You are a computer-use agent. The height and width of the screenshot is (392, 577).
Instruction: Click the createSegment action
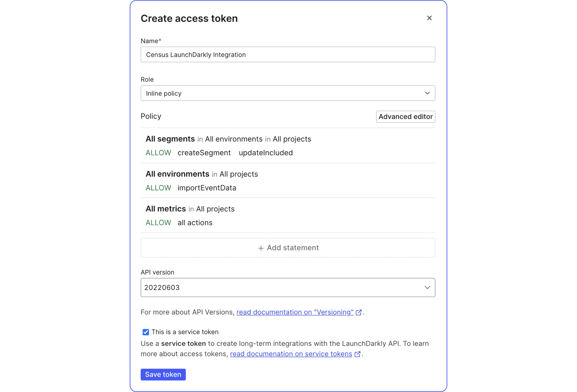click(204, 153)
